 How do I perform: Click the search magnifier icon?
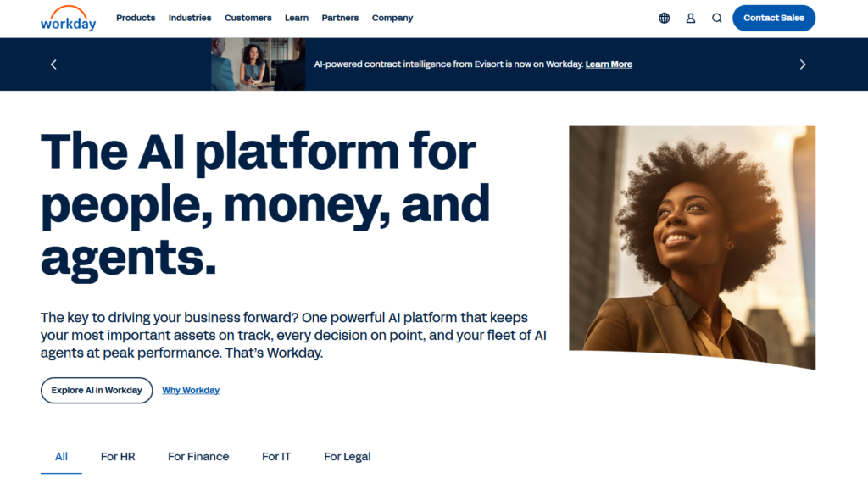717,19
